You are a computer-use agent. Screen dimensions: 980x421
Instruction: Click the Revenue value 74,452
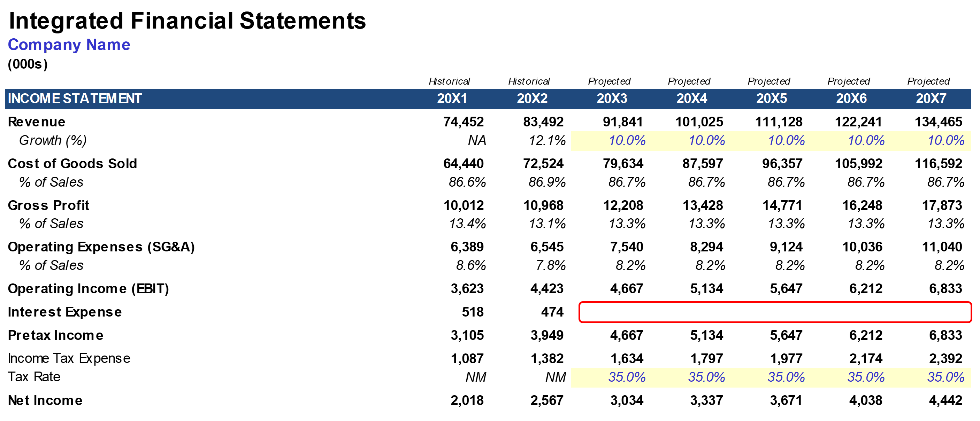464,122
